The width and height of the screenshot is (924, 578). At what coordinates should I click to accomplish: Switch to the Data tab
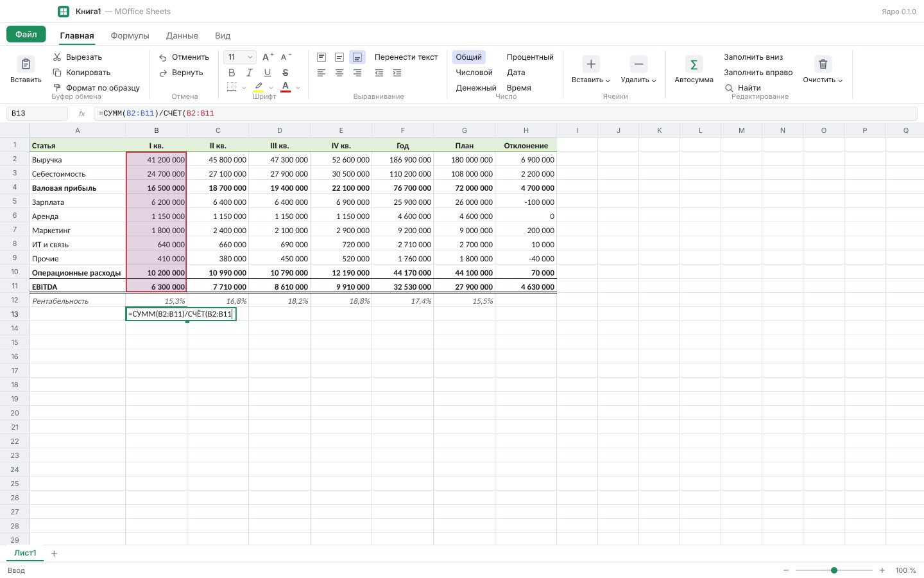pyautogui.click(x=182, y=36)
